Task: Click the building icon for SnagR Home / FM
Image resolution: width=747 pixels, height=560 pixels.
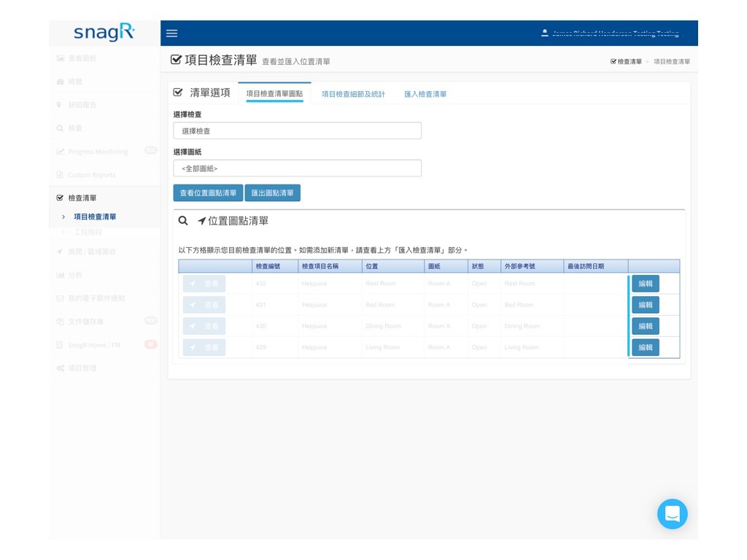Action: (60, 345)
